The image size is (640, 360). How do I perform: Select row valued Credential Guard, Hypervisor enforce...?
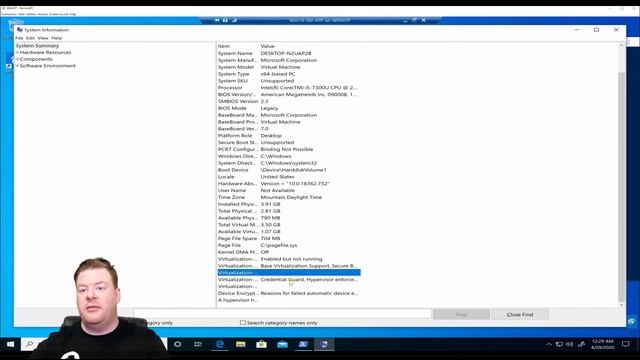point(289,280)
